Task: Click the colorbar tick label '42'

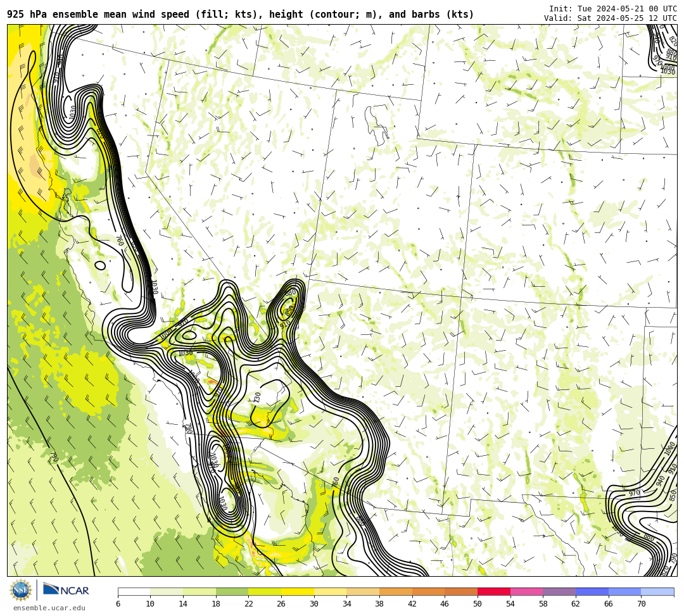Action: pyautogui.click(x=412, y=604)
